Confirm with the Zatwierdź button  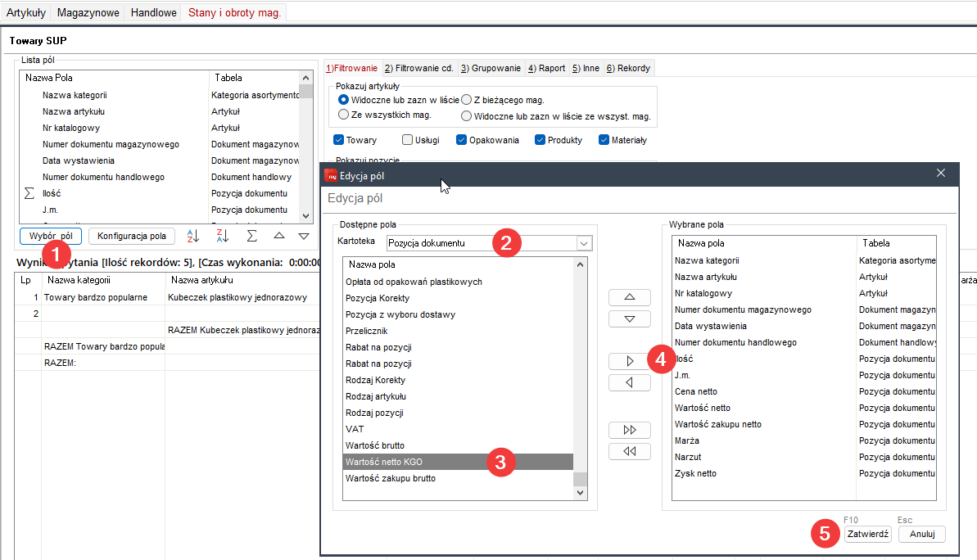point(867,534)
